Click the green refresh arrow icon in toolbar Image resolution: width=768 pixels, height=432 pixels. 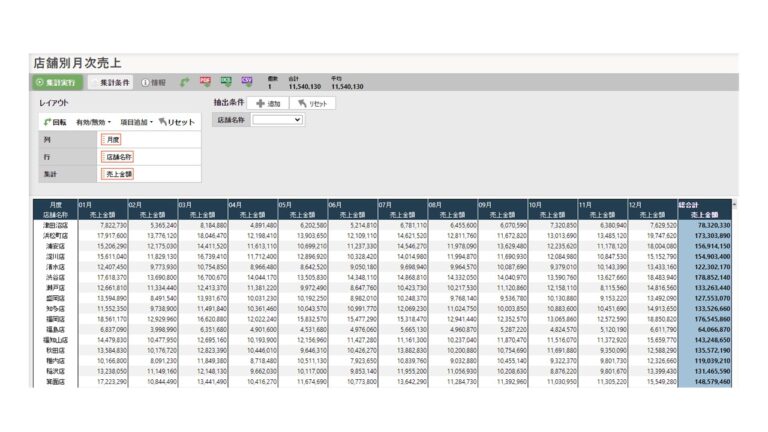click(184, 82)
